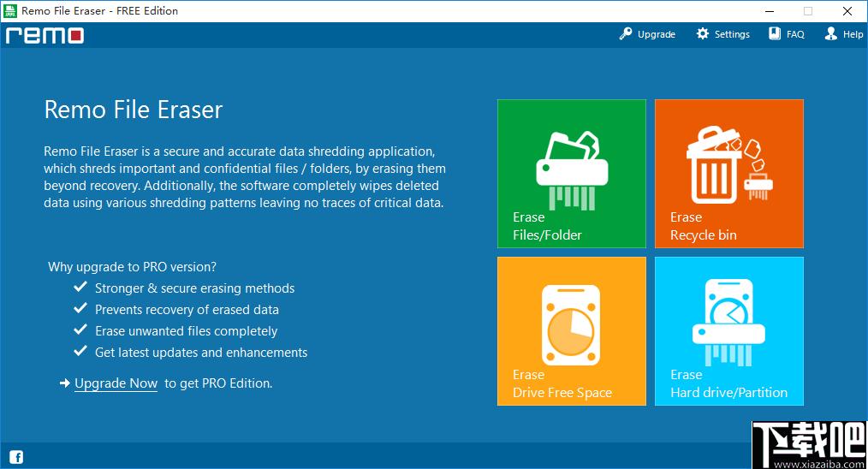Click the window title 'Remo File Eraser - FREE Edition'
Viewport: 868px width, 469px height.
[x=99, y=10]
